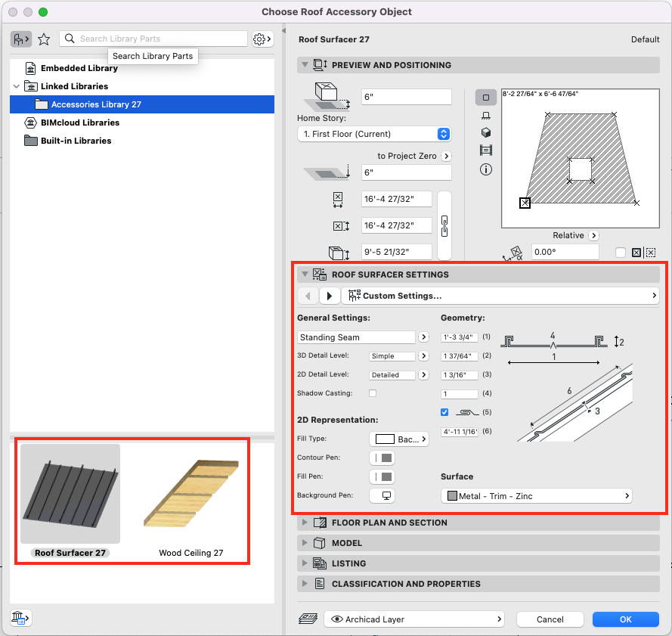The width and height of the screenshot is (672, 636).
Task: Confirm with the OK button
Action: [x=625, y=619]
